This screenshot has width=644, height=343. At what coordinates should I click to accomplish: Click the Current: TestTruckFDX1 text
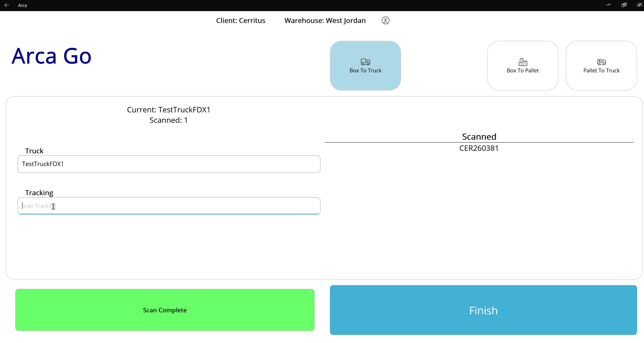(x=168, y=110)
